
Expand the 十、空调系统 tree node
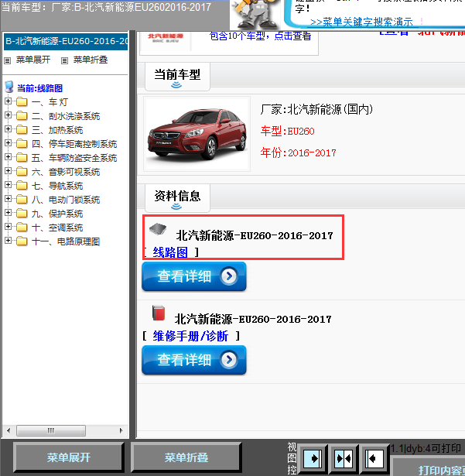point(9,227)
